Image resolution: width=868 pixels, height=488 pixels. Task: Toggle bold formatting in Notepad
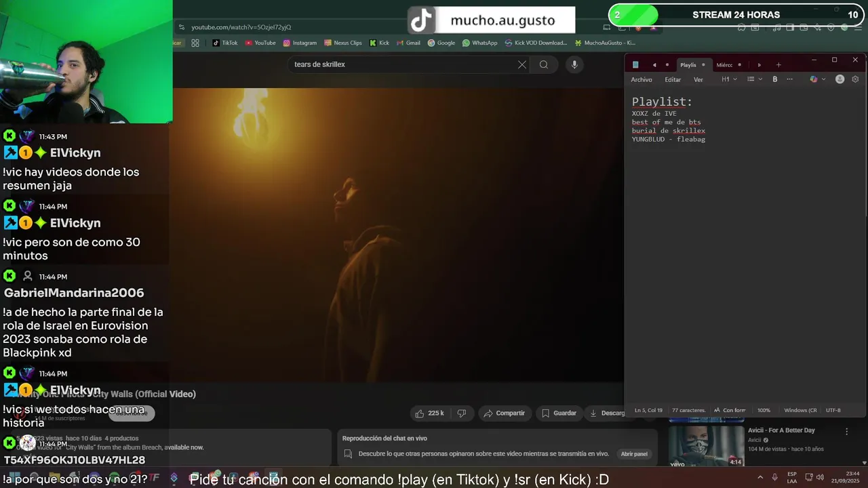(x=775, y=79)
